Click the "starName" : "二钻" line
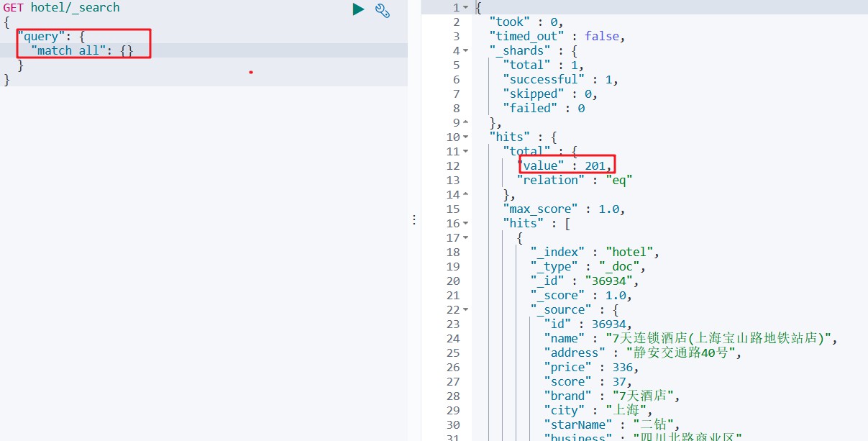 click(x=612, y=424)
